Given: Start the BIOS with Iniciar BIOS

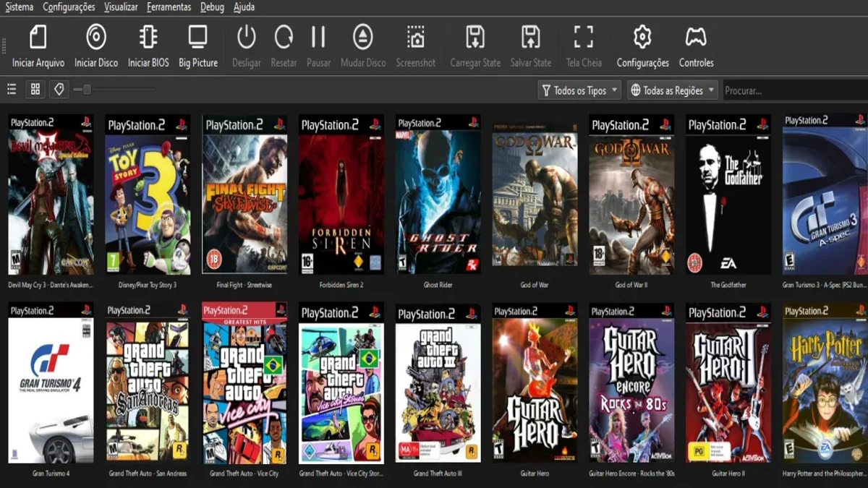Looking at the screenshot, I should coord(148,37).
